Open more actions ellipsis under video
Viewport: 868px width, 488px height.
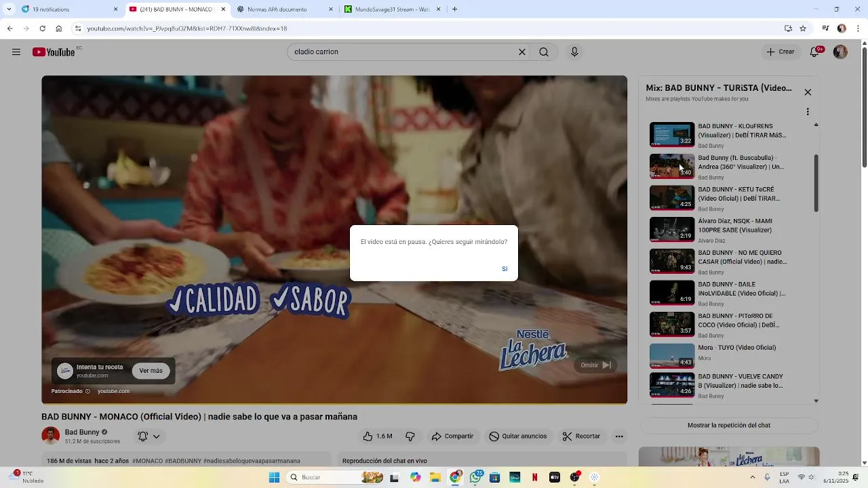[x=619, y=436]
